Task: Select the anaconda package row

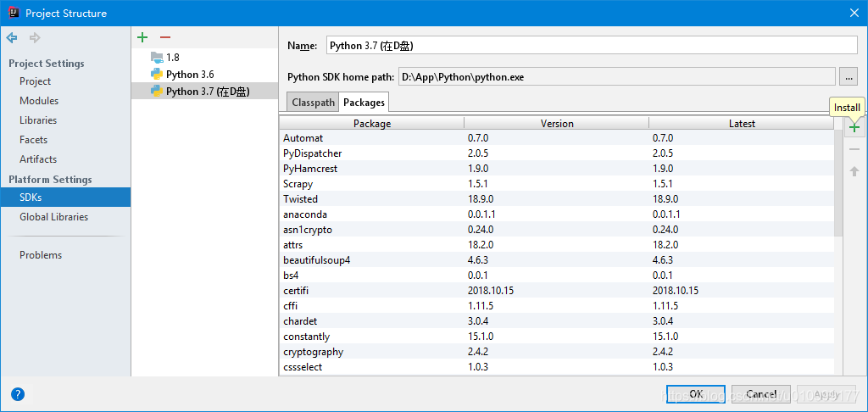Action: [x=556, y=214]
